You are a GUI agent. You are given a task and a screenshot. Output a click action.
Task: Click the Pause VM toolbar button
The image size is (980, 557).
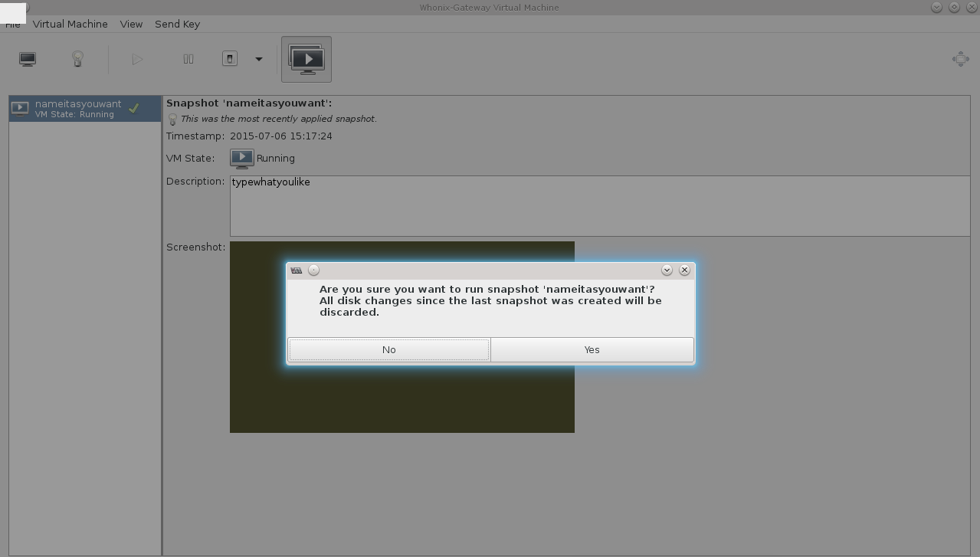point(188,59)
